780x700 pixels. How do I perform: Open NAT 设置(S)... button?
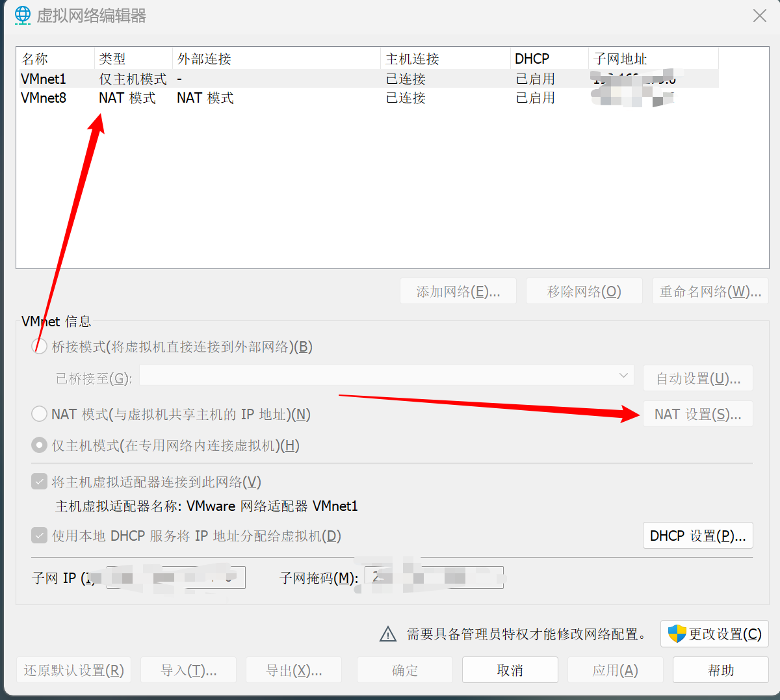[x=698, y=414]
